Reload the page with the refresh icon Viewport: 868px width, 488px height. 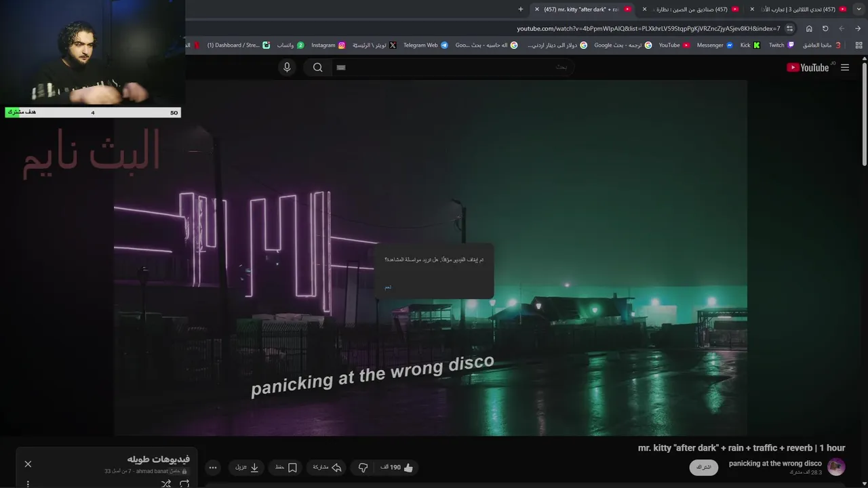tap(825, 28)
